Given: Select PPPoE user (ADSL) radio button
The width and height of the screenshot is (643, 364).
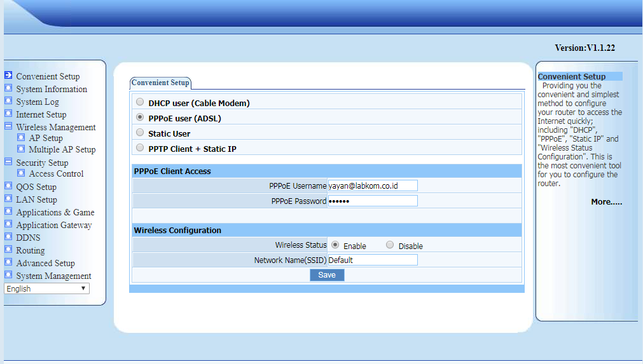Looking at the screenshot, I should 141,118.
